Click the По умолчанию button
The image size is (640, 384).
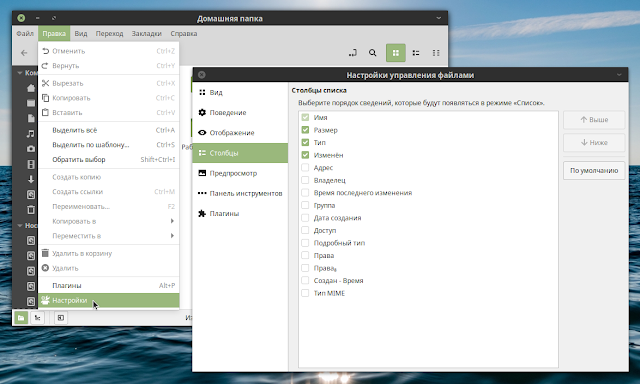pos(594,171)
